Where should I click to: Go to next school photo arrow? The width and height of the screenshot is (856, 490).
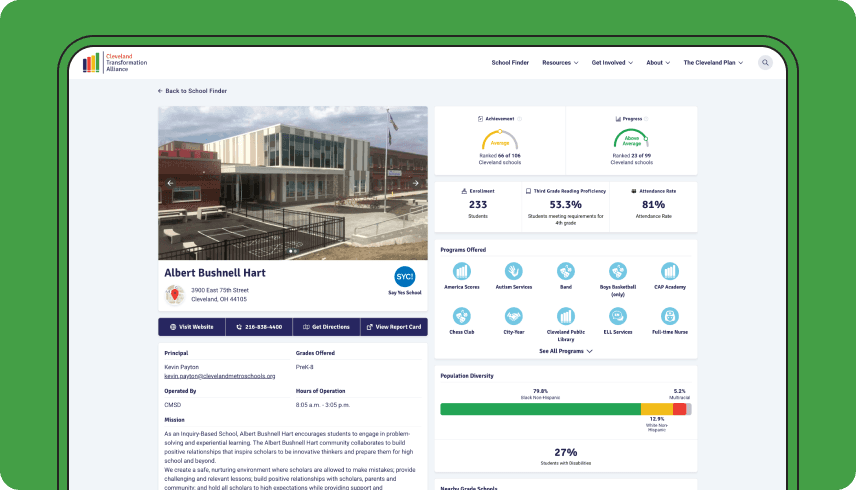pos(415,183)
